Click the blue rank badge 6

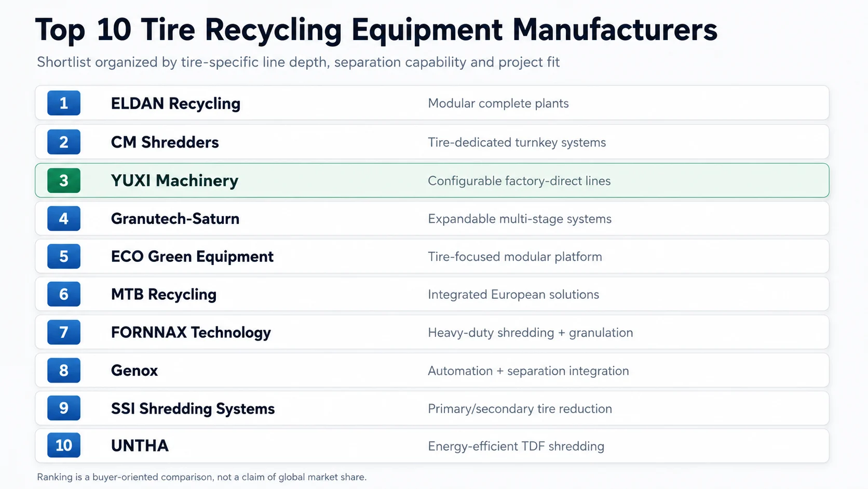pyautogui.click(x=64, y=294)
